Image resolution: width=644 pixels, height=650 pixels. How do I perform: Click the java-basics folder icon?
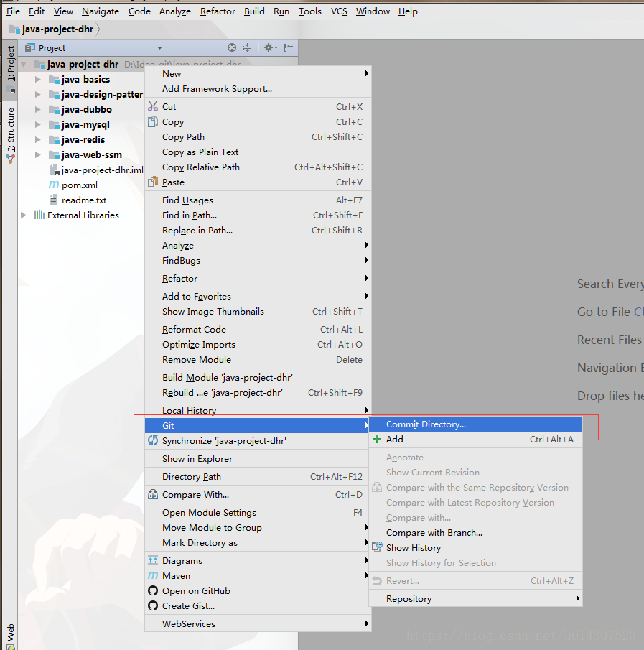[x=55, y=79]
